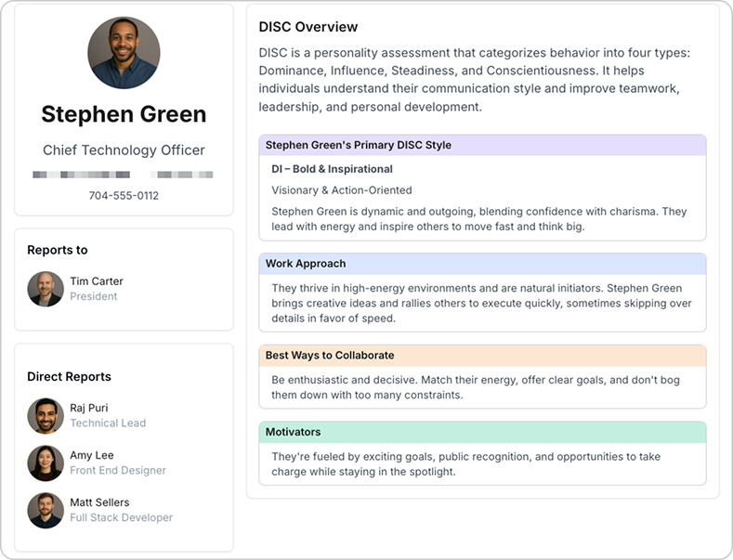Open Matt Sellers name link
The width and height of the screenshot is (733, 560).
(x=99, y=502)
